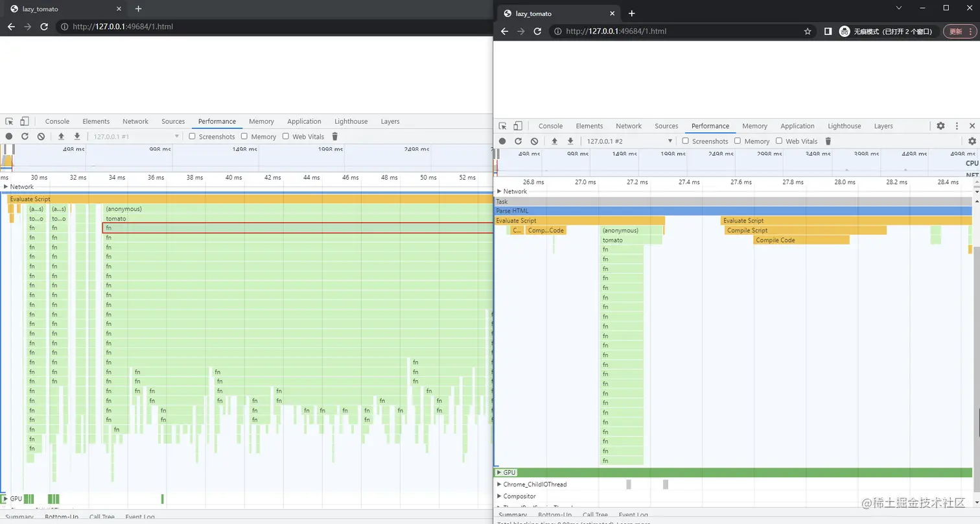Open a new tab in the left browser

(138, 8)
